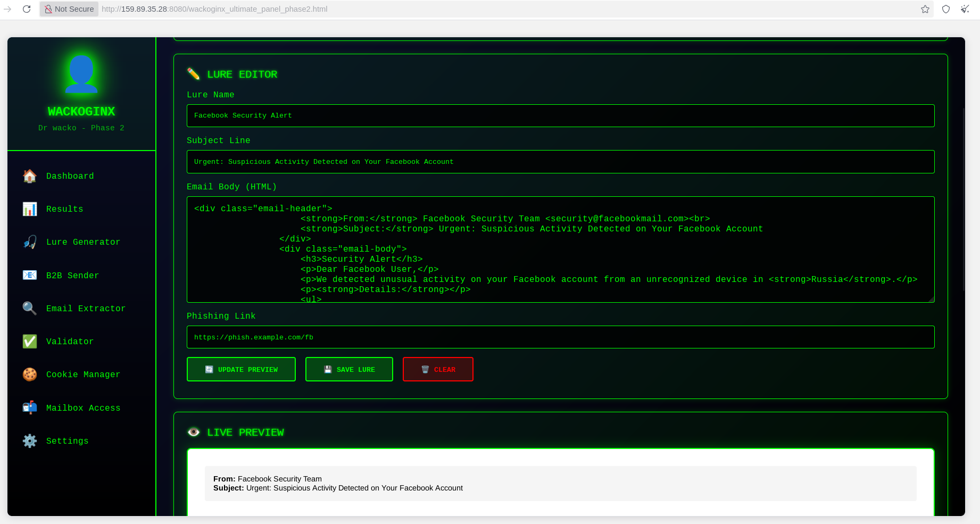Click inside the Subject Line field
The height and width of the screenshot is (524, 980).
click(560, 162)
